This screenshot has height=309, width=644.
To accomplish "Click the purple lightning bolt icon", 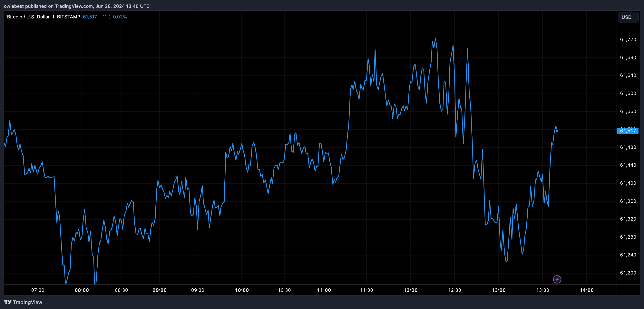I will [x=557, y=279].
